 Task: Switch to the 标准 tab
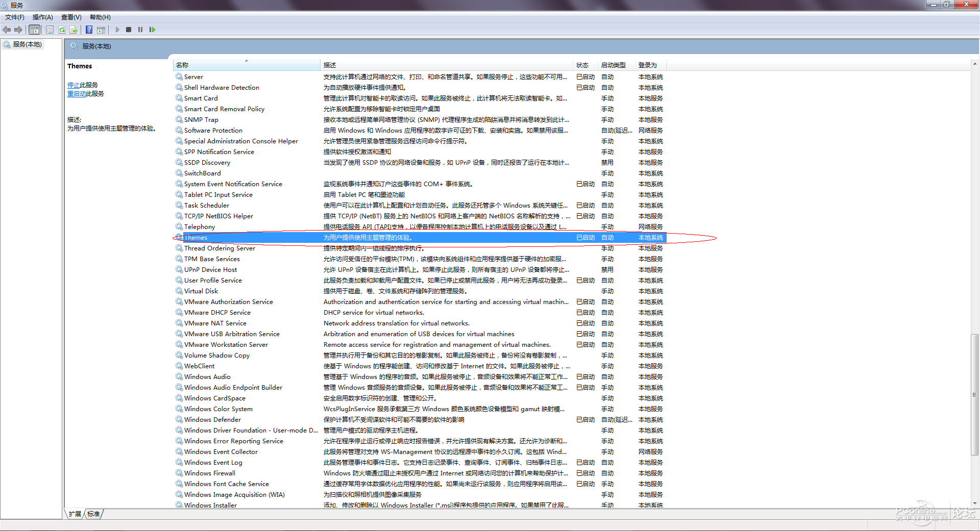pyautogui.click(x=93, y=514)
